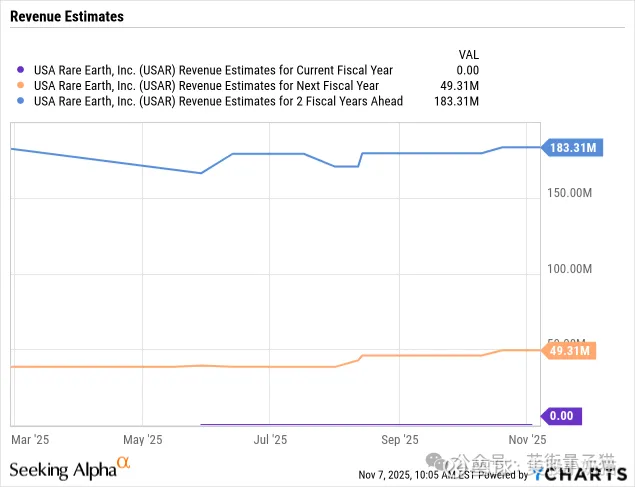
Task: Click the Sep '25 x-axis label
Action: 399,439
